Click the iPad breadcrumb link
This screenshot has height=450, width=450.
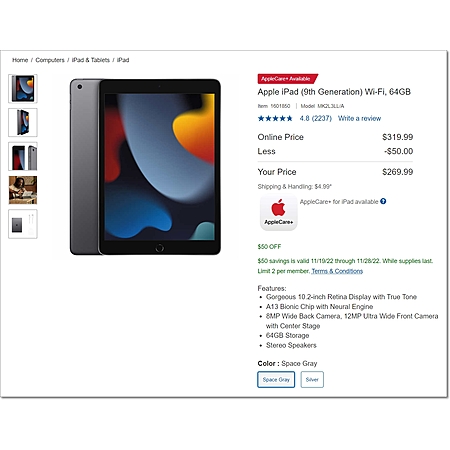[123, 60]
